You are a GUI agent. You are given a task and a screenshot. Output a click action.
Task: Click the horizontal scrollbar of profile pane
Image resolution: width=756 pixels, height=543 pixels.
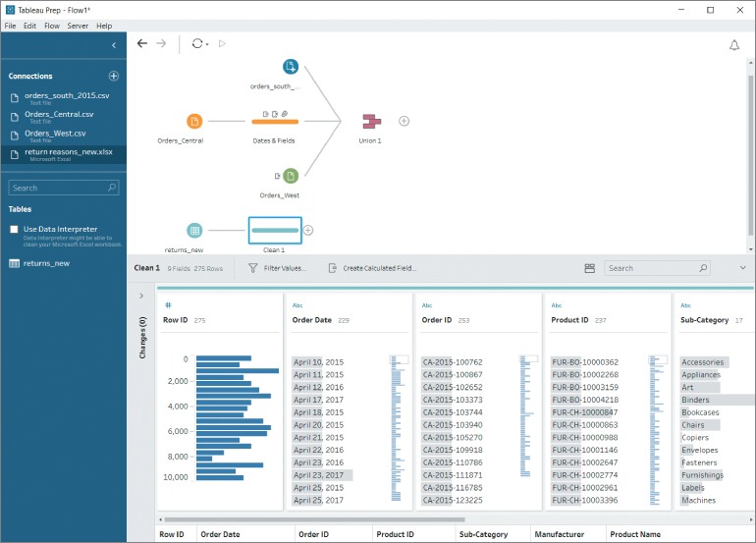pyautogui.click(x=314, y=519)
